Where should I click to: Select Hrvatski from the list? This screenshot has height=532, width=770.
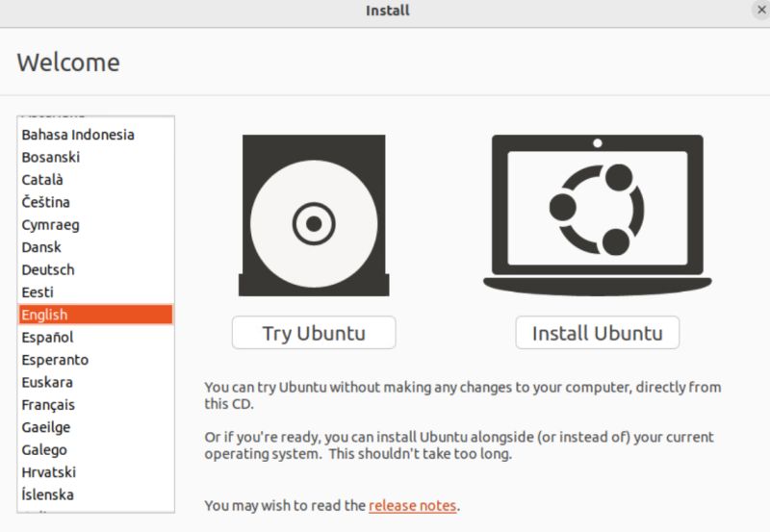tap(95, 472)
